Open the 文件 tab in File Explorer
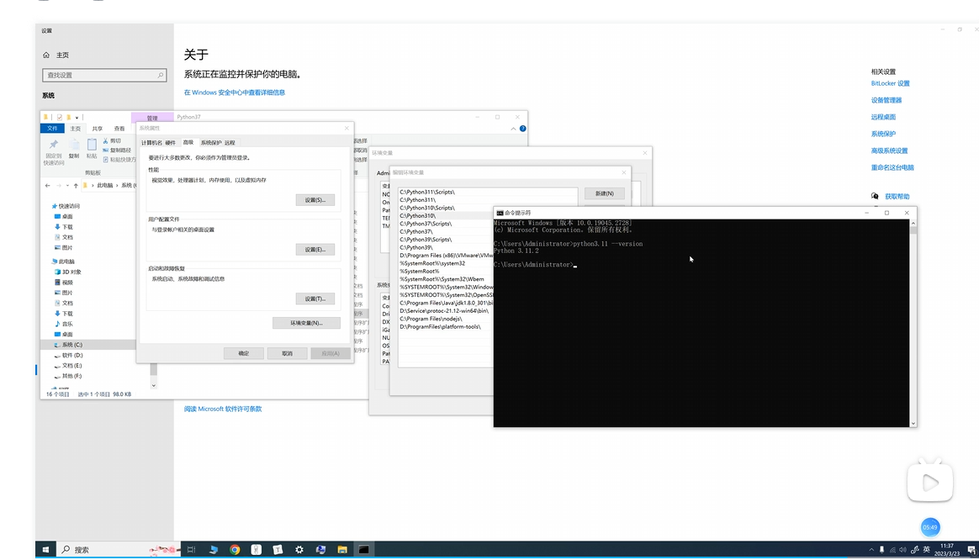This screenshot has width=979, height=560. pyautogui.click(x=52, y=128)
